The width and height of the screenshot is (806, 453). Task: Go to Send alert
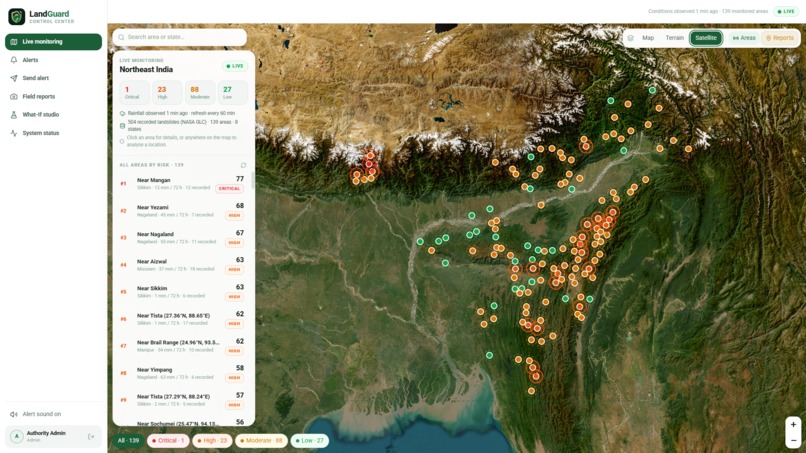53,78
